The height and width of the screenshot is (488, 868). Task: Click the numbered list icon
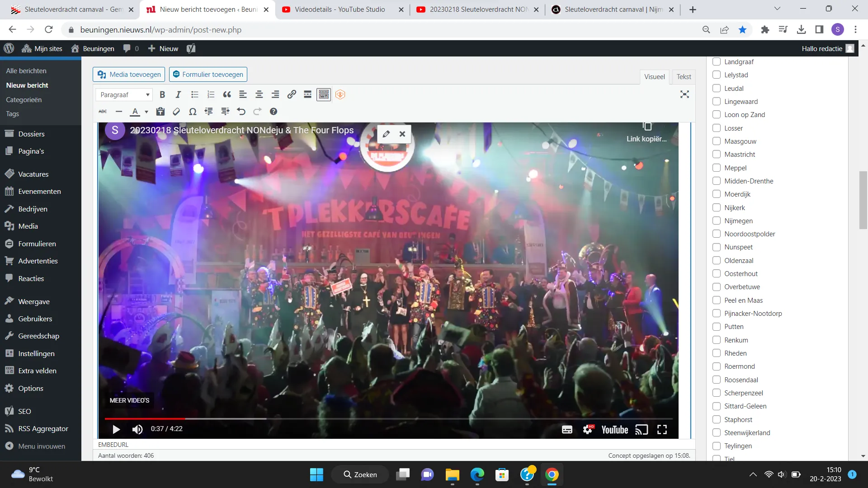[x=211, y=94]
